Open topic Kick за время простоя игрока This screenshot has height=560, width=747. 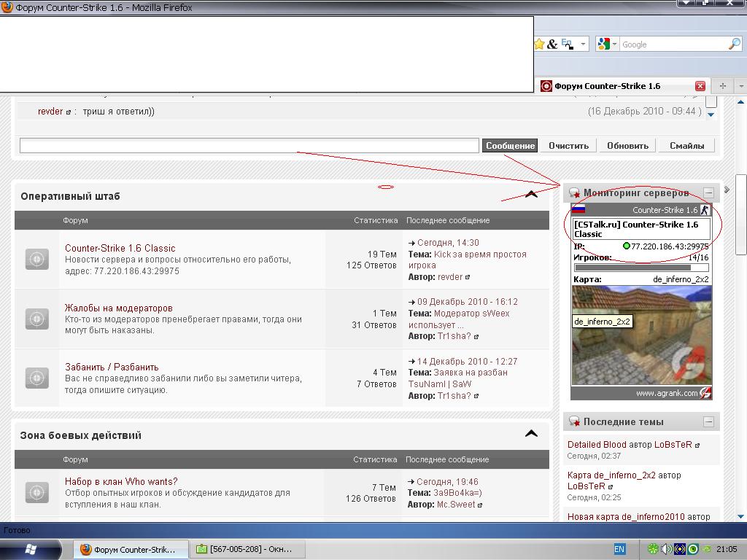point(467,260)
